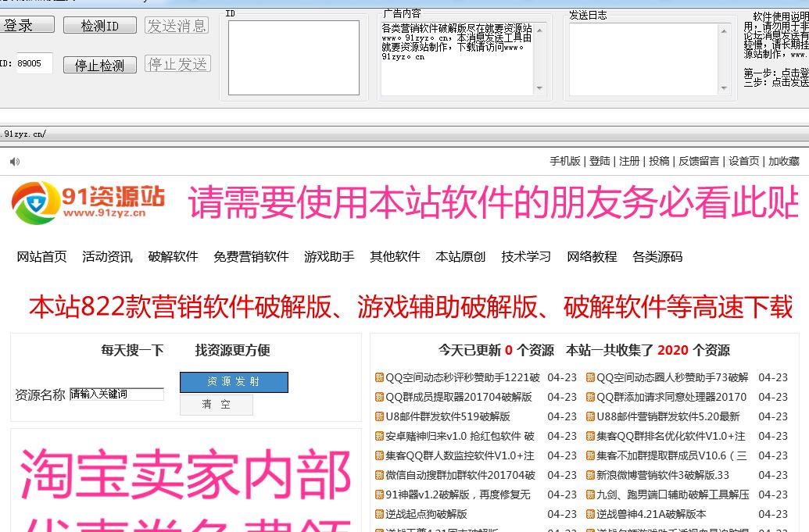Screen dimensions: 809x532
Task: Open the 注册 link
Action: point(629,162)
